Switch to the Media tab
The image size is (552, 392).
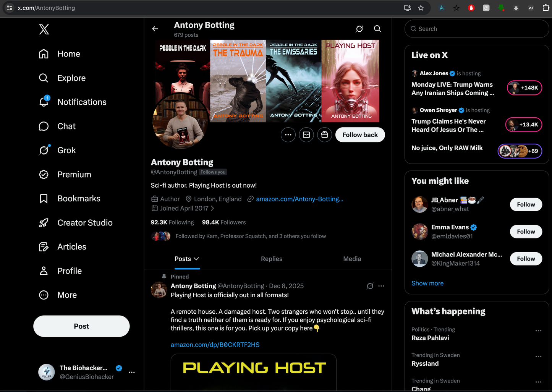[x=352, y=259]
